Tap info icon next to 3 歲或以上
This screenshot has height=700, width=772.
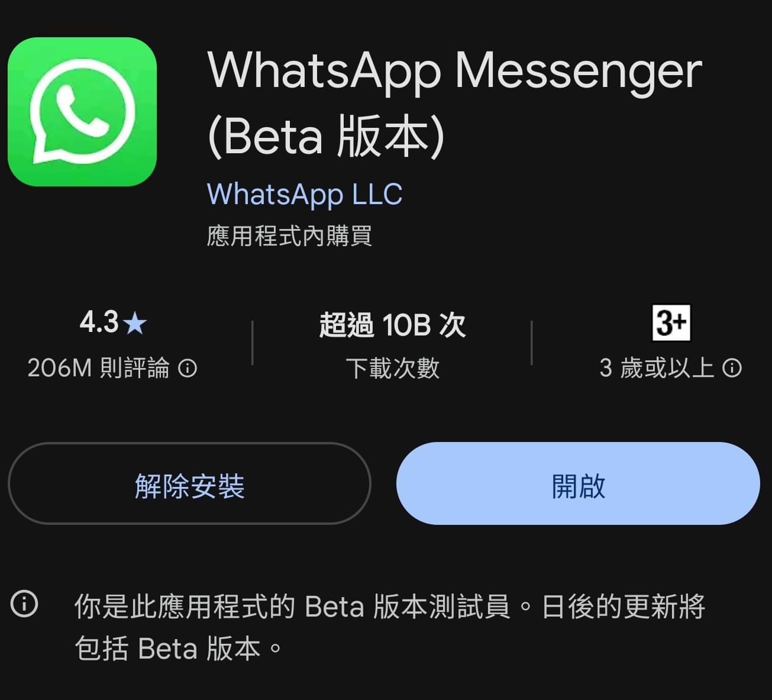tap(732, 369)
